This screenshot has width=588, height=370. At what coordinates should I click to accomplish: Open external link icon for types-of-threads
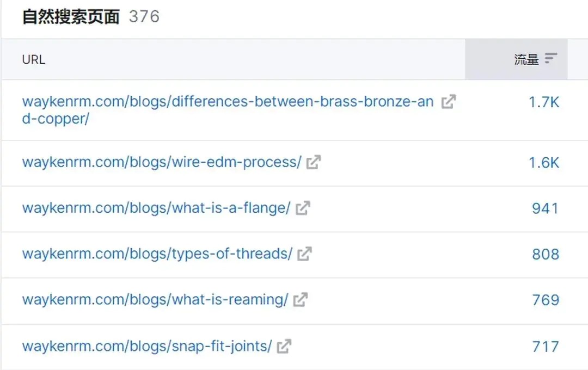pos(305,254)
